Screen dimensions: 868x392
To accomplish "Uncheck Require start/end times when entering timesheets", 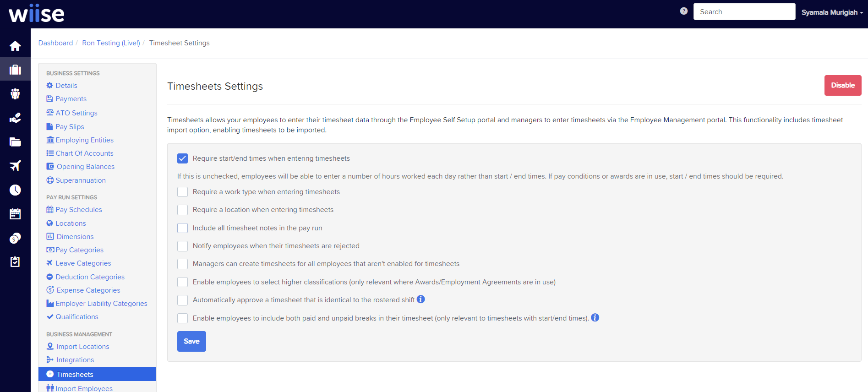I will point(182,158).
